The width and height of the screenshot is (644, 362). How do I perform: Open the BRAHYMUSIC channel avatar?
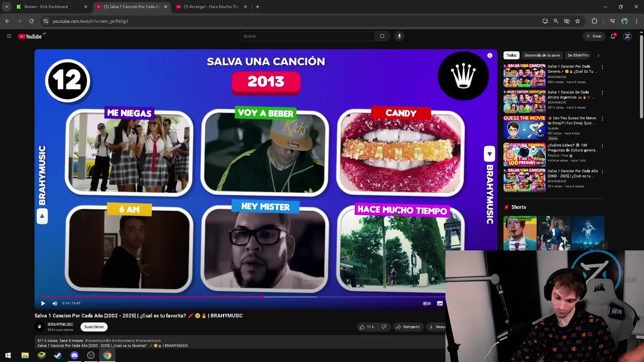click(40, 327)
